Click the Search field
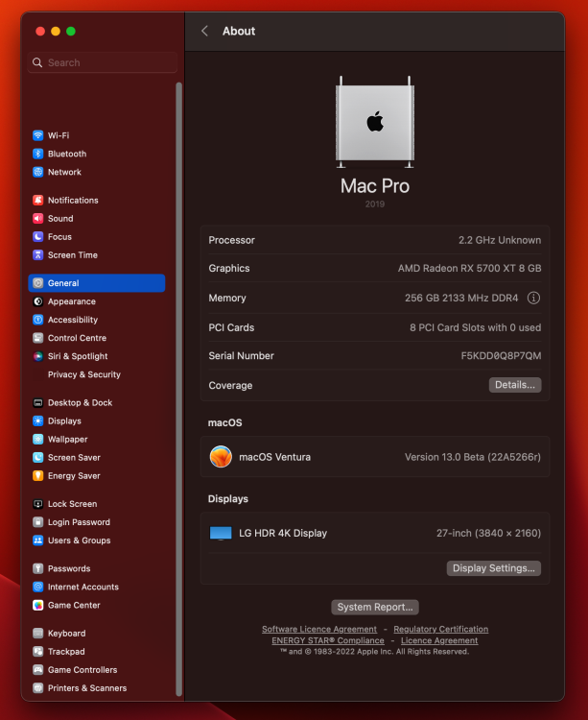Image resolution: width=588 pixels, height=720 pixels. (103, 62)
